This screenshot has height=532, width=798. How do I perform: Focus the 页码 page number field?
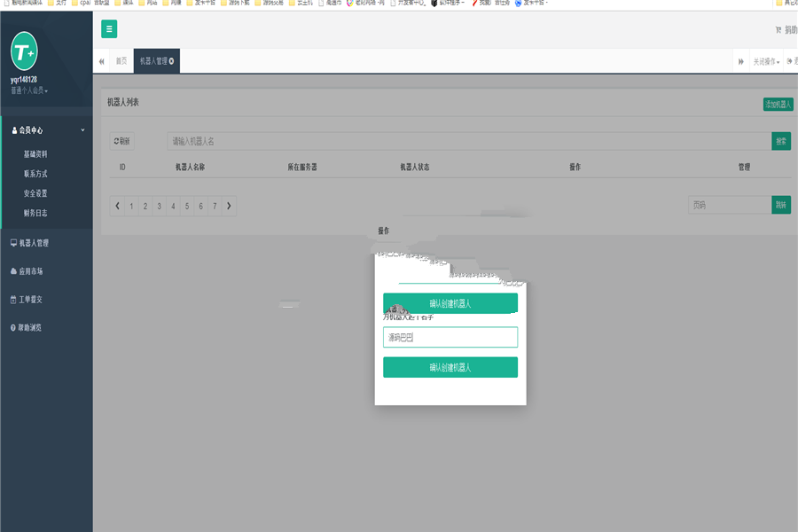click(730, 205)
